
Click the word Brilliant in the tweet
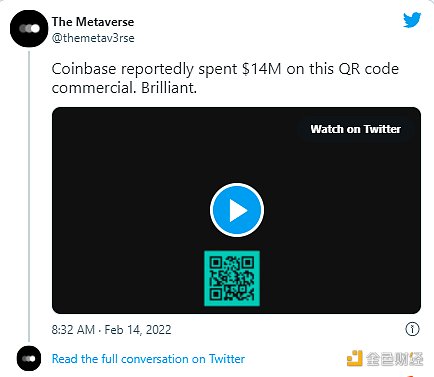[169, 88]
